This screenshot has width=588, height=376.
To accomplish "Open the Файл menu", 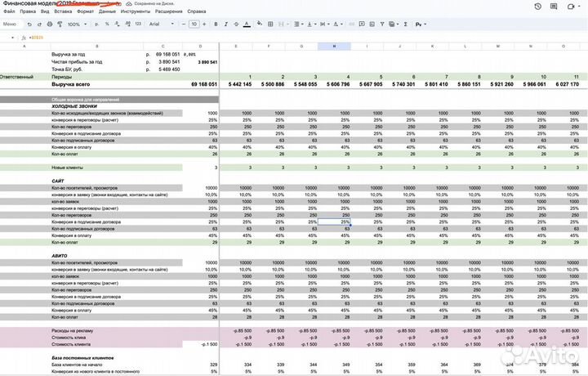I will tap(9, 12).
